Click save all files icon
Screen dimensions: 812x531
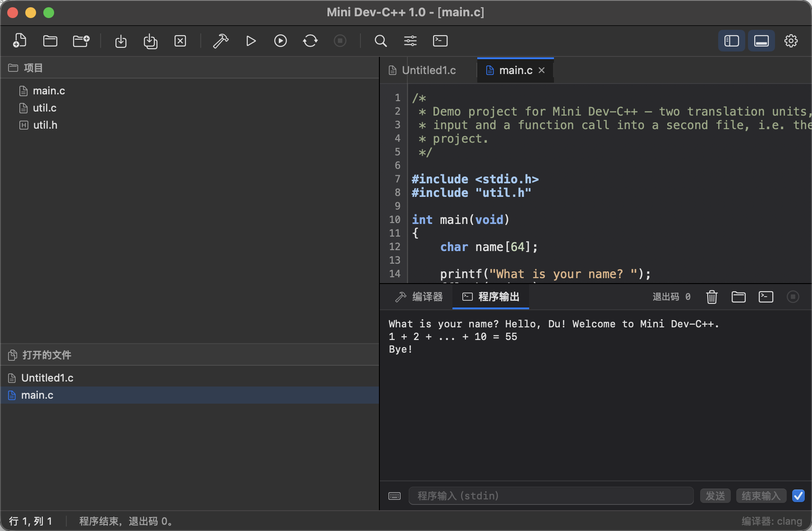(151, 41)
